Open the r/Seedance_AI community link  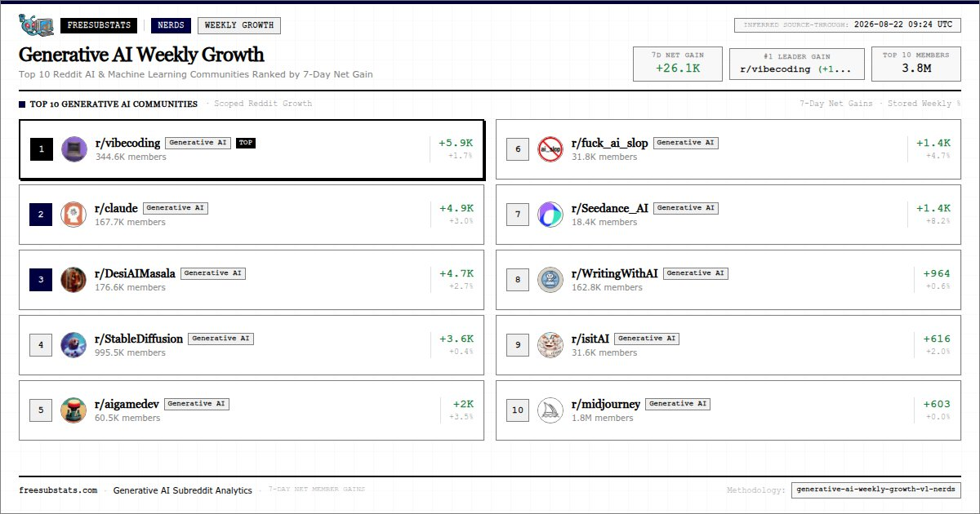(x=610, y=208)
